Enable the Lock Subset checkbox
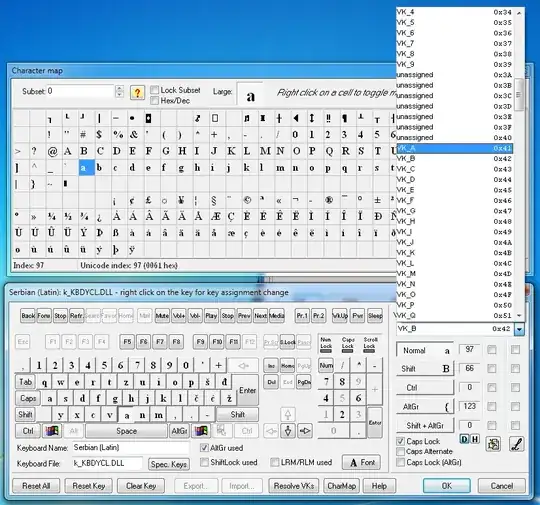This screenshot has height=505, width=540. coord(155,90)
